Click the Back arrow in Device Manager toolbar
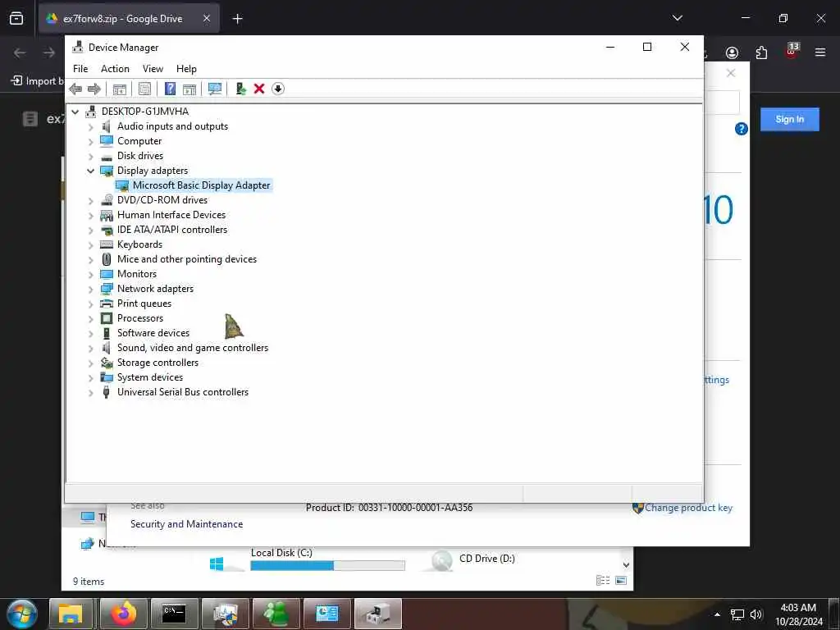 pyautogui.click(x=75, y=89)
